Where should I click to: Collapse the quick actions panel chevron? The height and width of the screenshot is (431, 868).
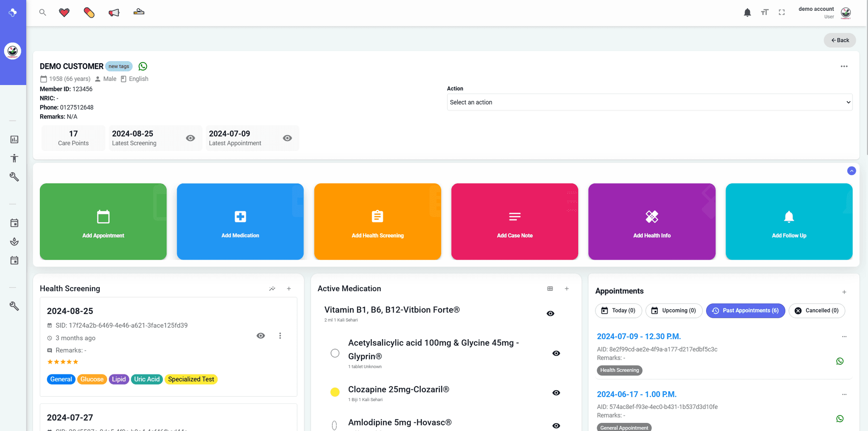(851, 171)
